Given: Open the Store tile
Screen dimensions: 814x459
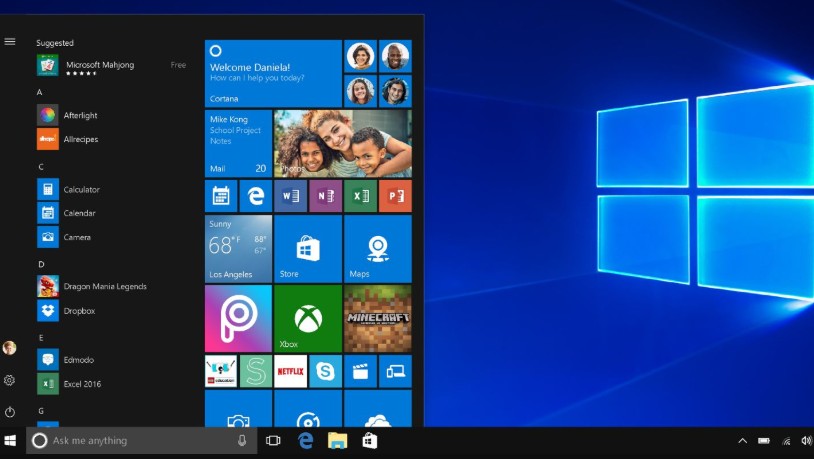Looking at the screenshot, I should [308, 249].
